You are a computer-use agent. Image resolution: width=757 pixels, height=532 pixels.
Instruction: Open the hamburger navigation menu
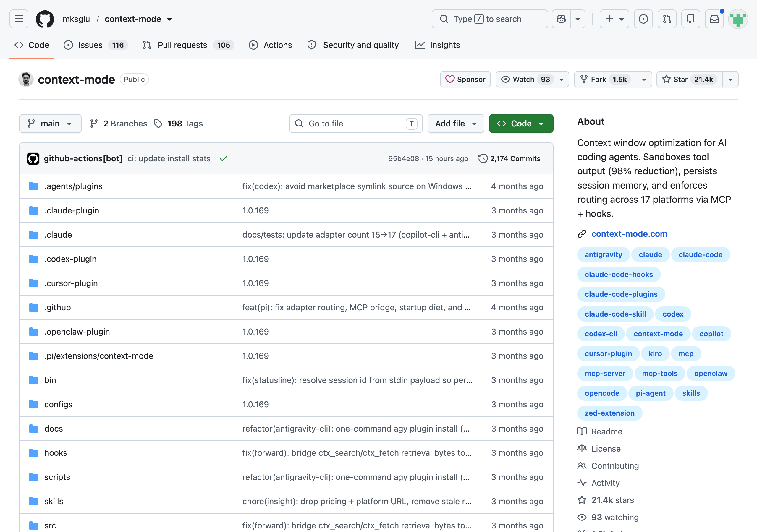click(x=19, y=19)
